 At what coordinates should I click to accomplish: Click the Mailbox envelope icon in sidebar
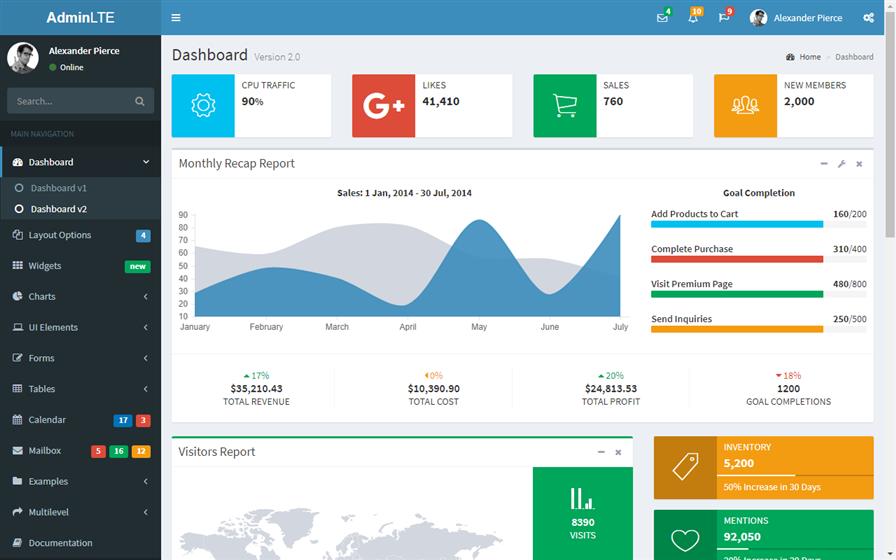point(18,450)
